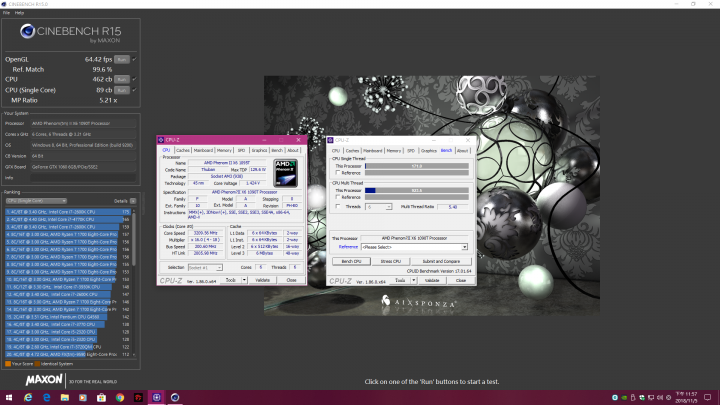Launch Google Chrome from the taskbar
This screenshot has height=405, width=720.
tap(120, 397)
